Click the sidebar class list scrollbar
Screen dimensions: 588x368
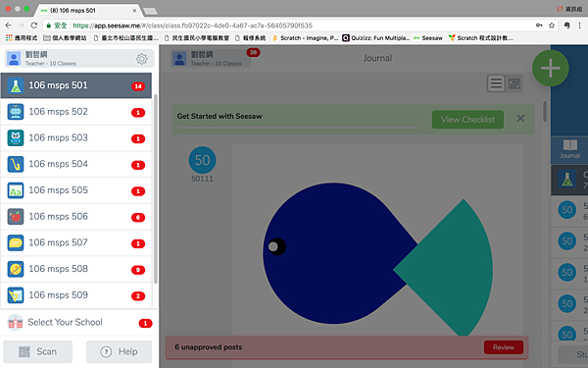tap(156, 189)
